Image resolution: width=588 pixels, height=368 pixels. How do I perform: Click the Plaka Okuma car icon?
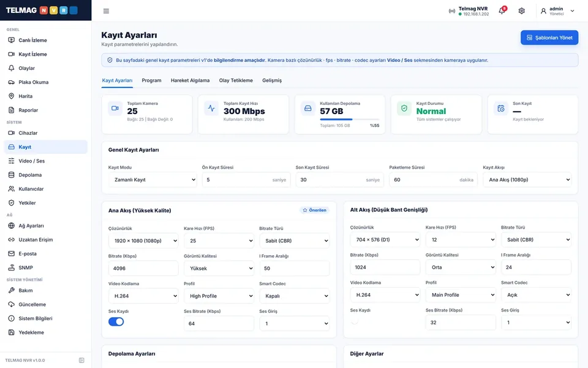tap(11, 82)
